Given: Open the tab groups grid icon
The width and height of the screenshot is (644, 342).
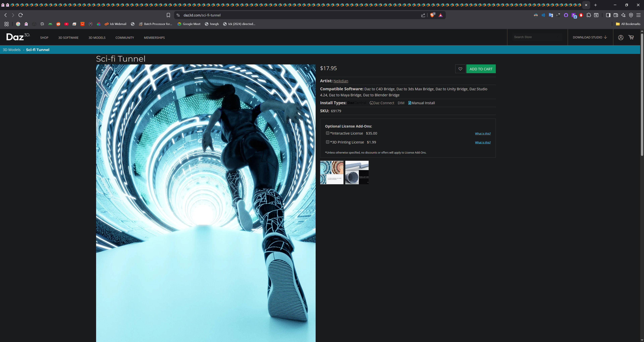Looking at the screenshot, I should coord(7,24).
